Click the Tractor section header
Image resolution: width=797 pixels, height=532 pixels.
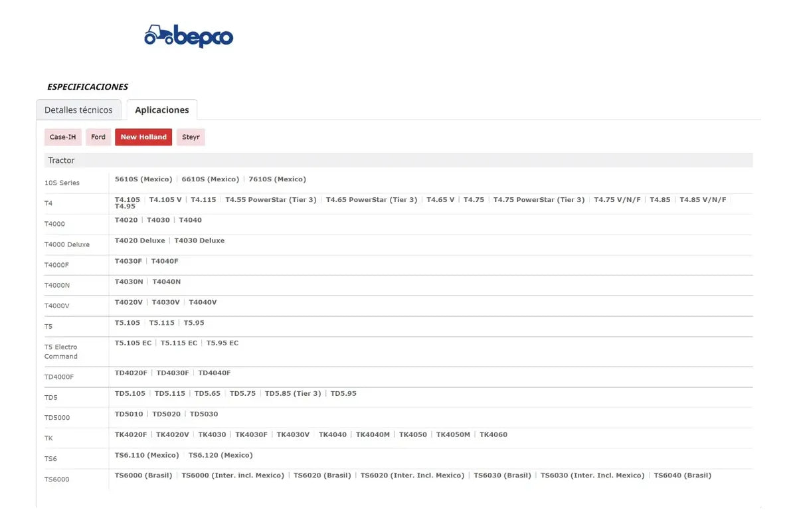[398, 160]
